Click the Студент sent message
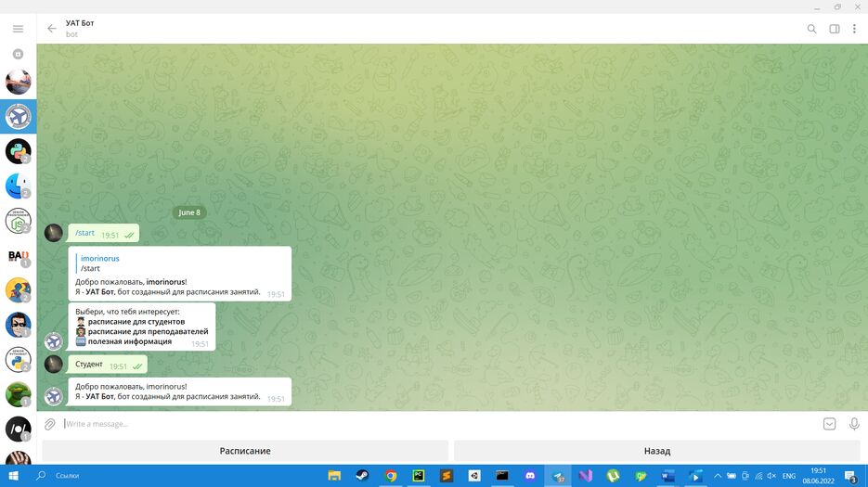 click(x=108, y=365)
